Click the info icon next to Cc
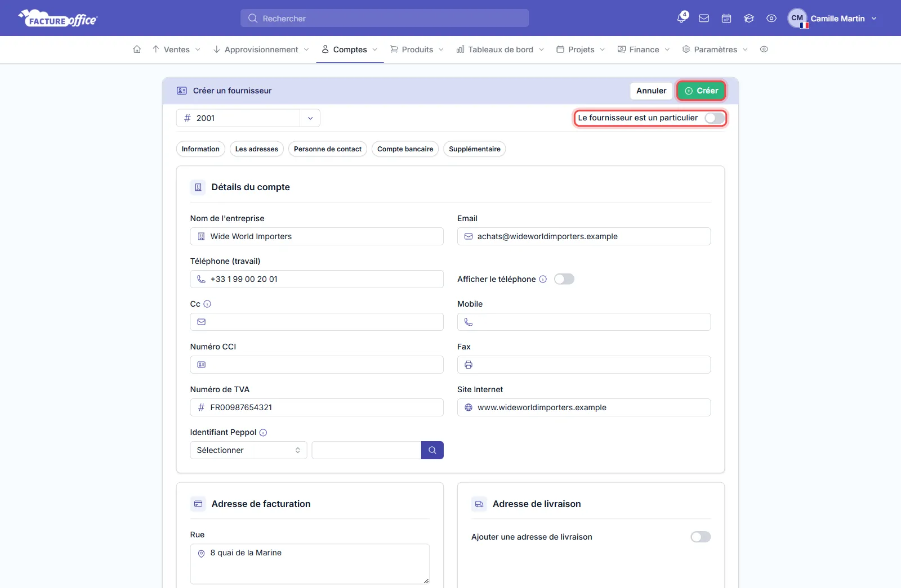This screenshot has height=588, width=901. coord(207,304)
